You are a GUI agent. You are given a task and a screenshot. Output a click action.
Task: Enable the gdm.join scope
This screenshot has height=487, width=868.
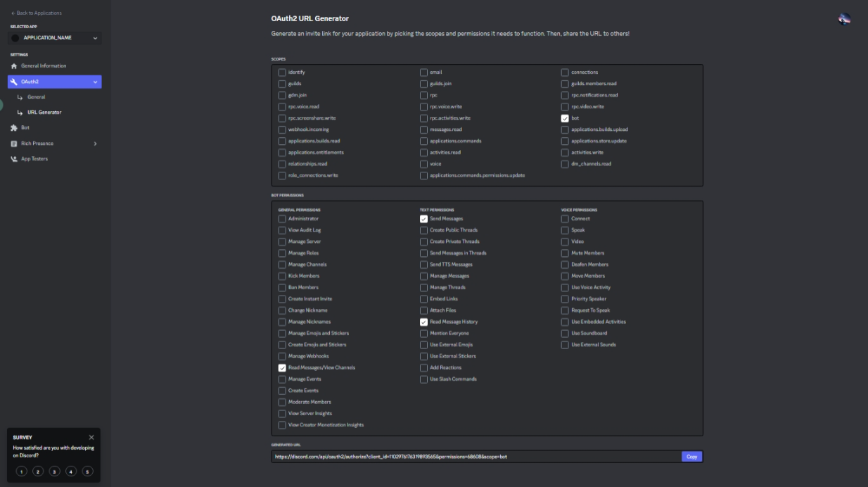coord(282,95)
